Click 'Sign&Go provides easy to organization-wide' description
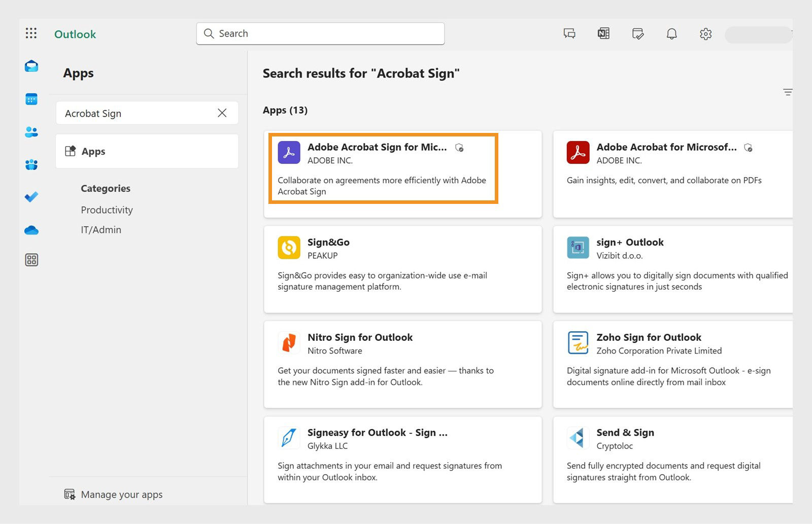 382,281
